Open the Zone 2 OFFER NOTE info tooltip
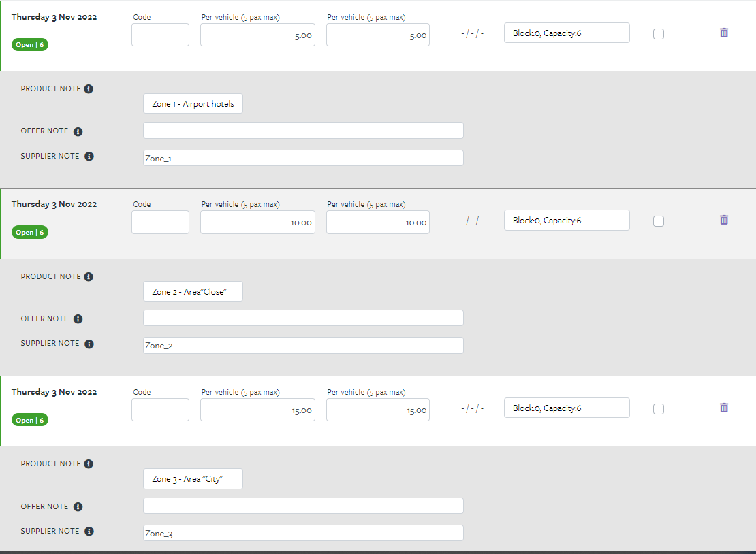Viewport: 756px width, 554px height. click(80, 318)
